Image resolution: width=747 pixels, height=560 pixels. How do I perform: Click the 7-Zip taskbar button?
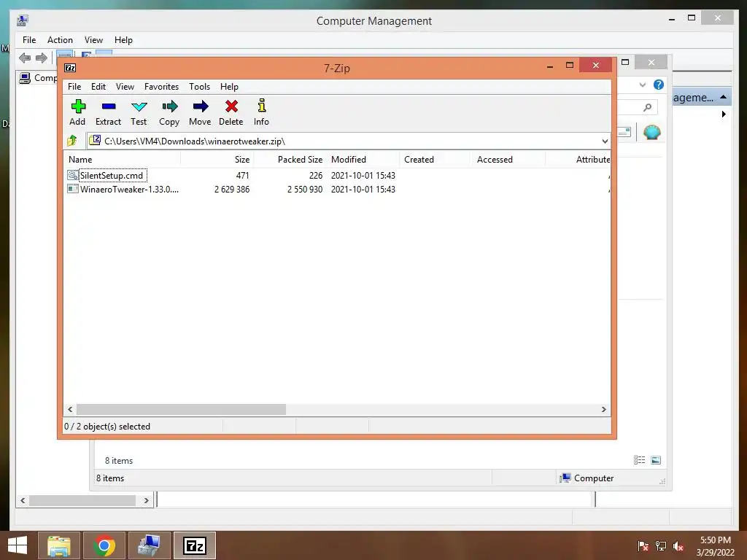(195, 545)
